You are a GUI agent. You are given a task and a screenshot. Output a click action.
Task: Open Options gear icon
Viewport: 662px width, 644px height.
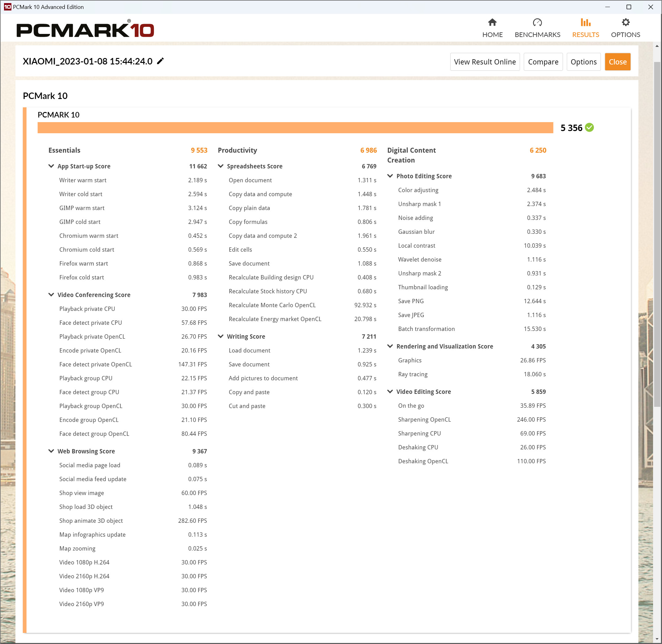tap(625, 23)
